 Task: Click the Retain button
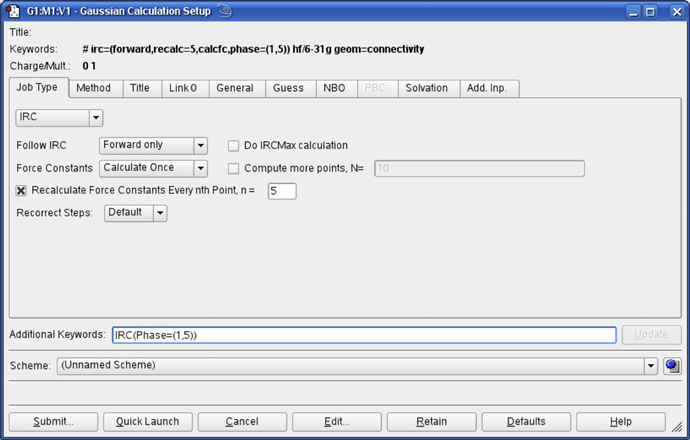431,422
